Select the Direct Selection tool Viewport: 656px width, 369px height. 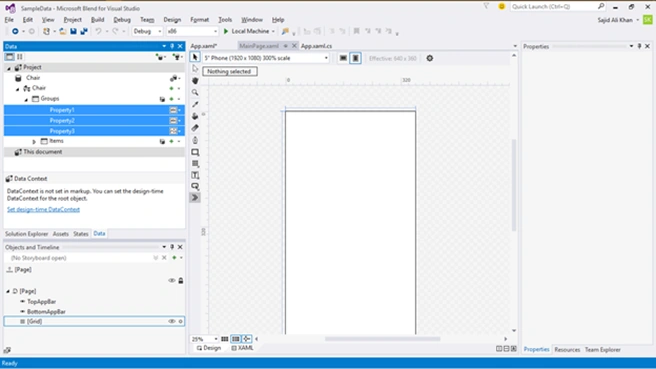pyautogui.click(x=195, y=69)
